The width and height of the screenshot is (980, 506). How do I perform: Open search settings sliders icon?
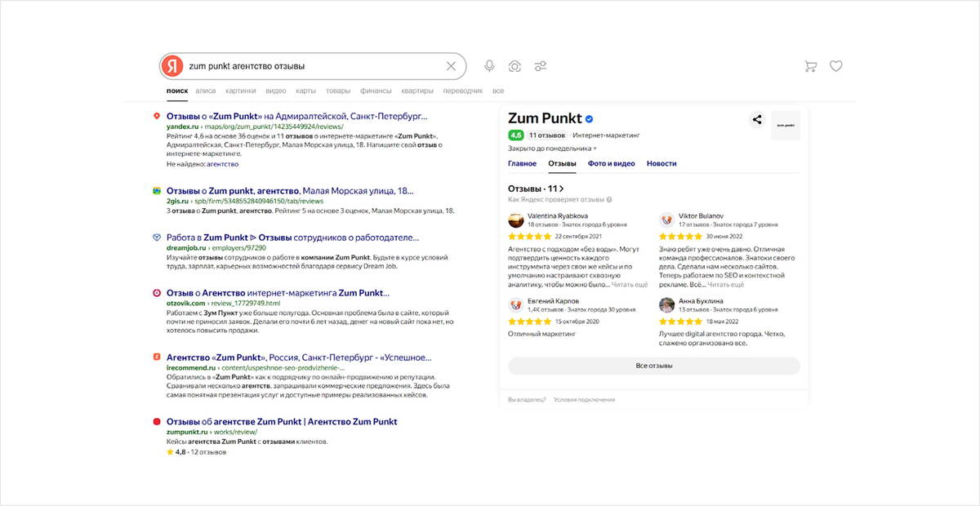click(x=541, y=66)
